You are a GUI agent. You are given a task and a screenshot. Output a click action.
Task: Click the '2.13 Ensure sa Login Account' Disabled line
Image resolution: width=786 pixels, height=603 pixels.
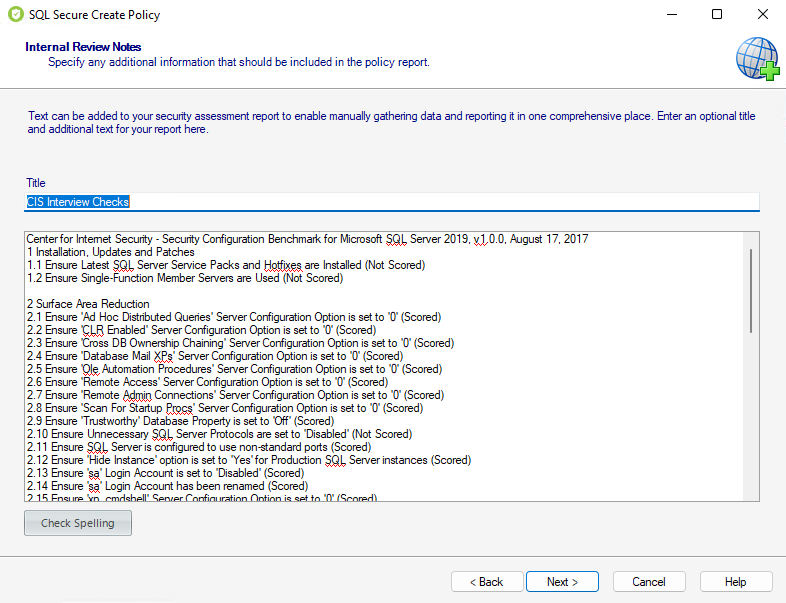pos(165,473)
